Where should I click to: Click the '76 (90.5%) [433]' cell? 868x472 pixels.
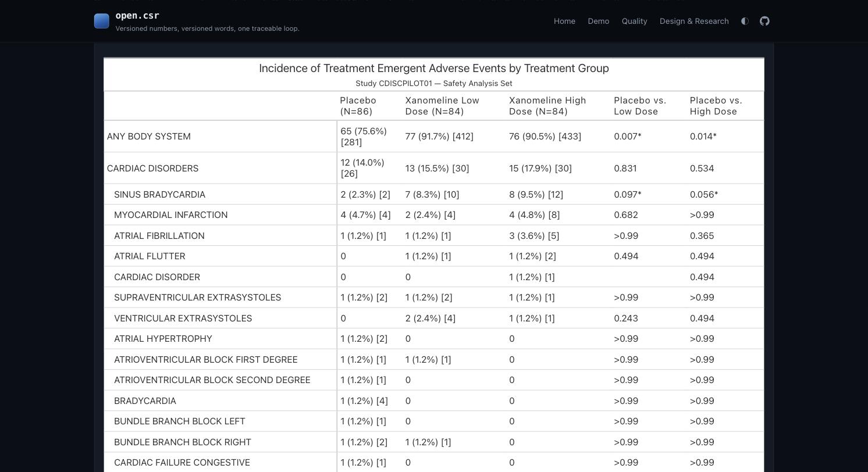click(x=545, y=137)
